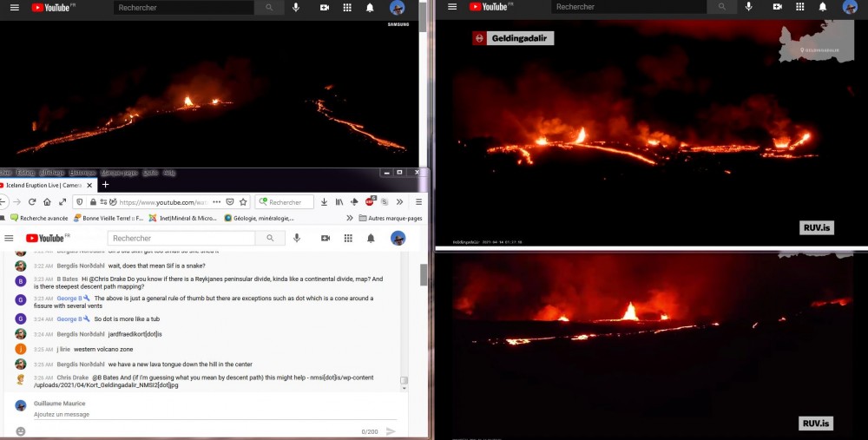
Task: Open the create video camera icon in the light YouTube window
Action: [x=325, y=239]
